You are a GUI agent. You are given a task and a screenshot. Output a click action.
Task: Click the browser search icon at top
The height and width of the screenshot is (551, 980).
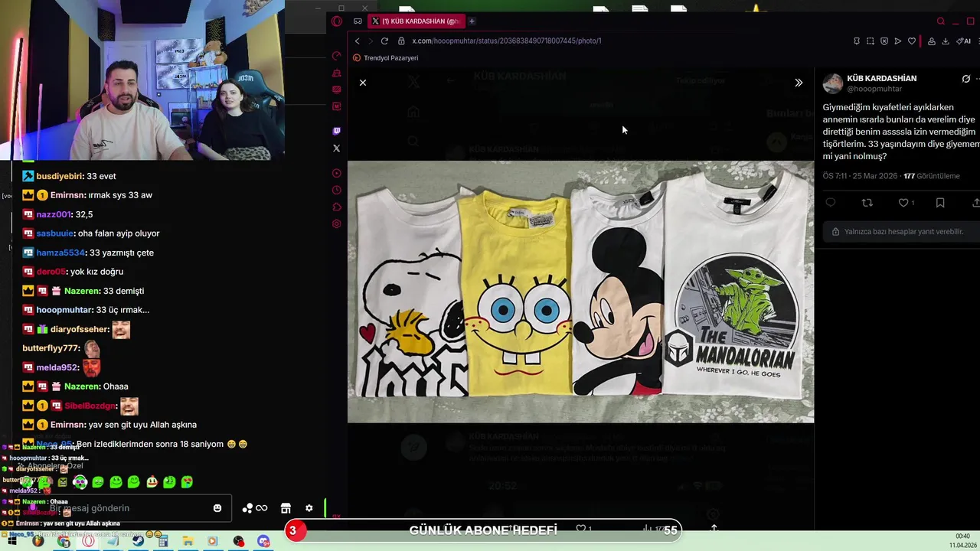(x=941, y=21)
